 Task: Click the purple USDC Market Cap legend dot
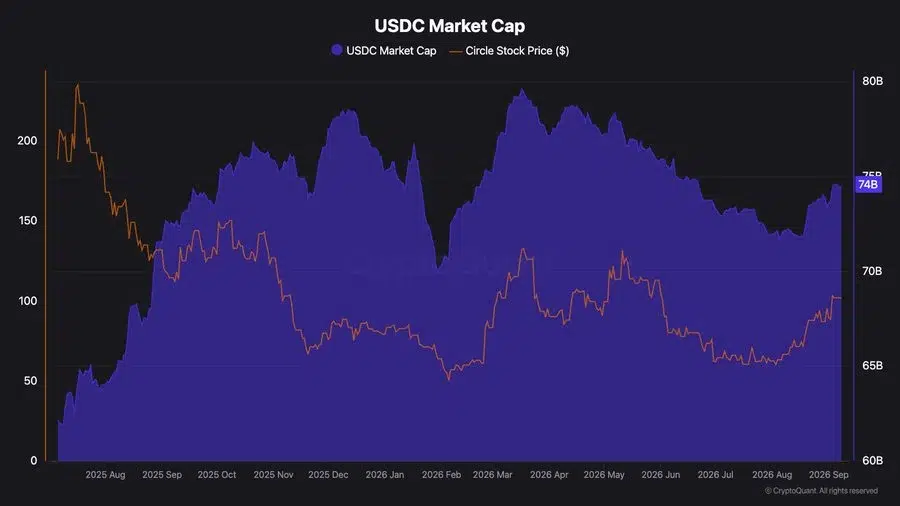pos(337,50)
